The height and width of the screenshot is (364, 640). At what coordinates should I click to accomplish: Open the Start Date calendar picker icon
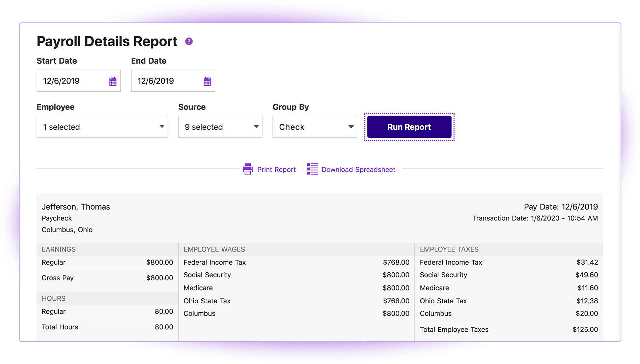113,81
